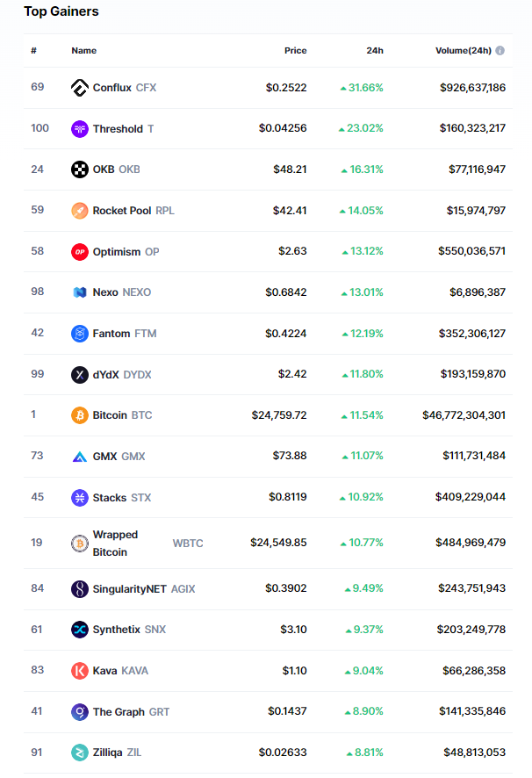Sort by the 24h column header
The height and width of the screenshot is (778, 532).
pos(375,51)
